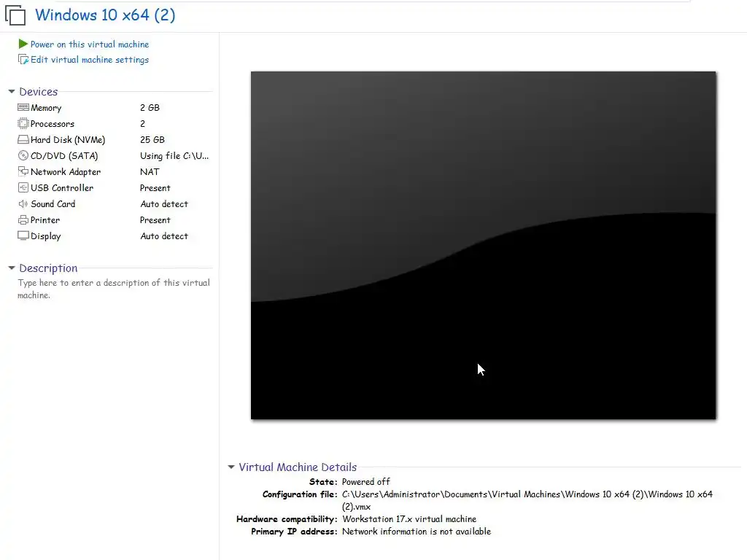Click the CD/DVD (SATA) disc icon
This screenshot has width=747, height=560.
pyautogui.click(x=23, y=156)
